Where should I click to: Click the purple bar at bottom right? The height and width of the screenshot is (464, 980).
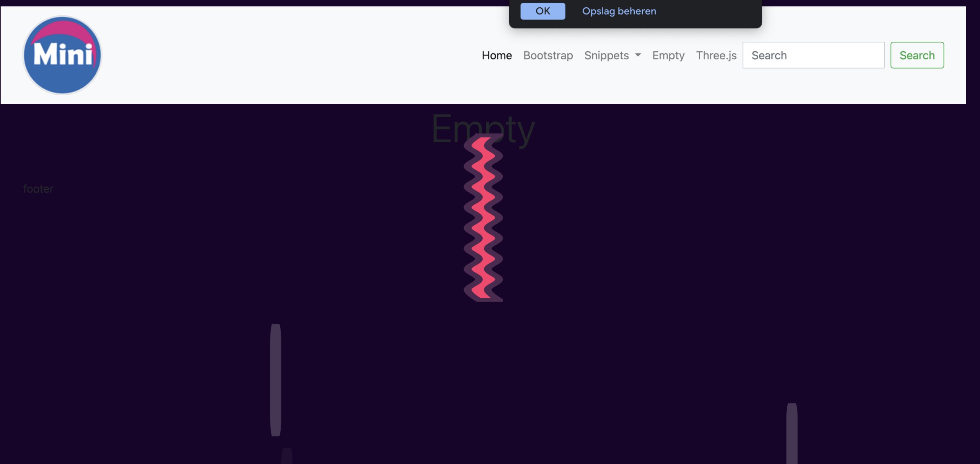coord(792,433)
